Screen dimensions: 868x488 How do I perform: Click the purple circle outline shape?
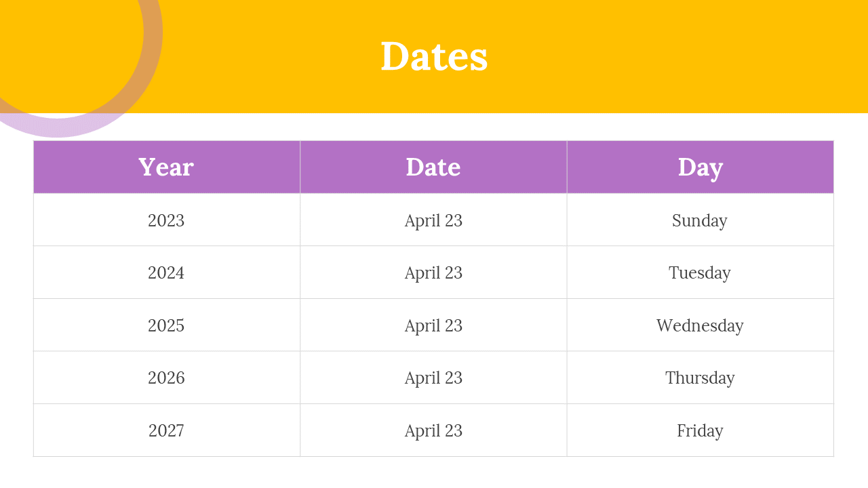57,128
